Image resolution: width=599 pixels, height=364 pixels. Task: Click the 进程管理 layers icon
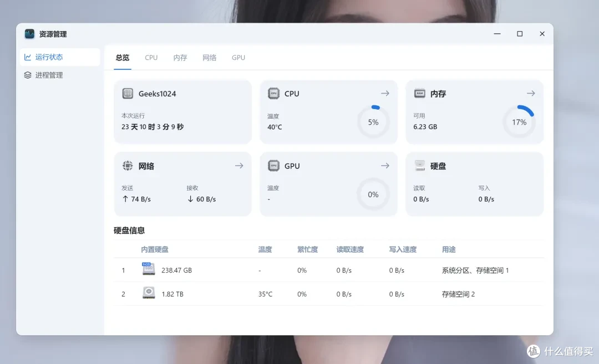pos(28,75)
